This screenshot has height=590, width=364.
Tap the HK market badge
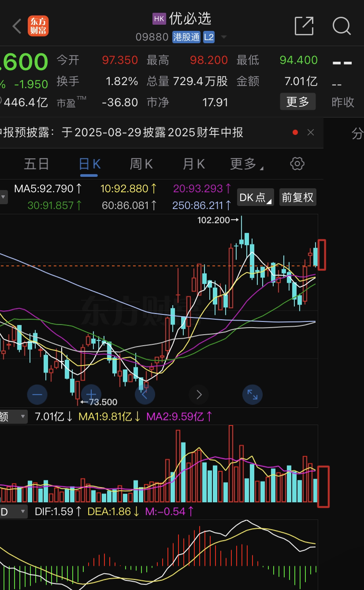point(159,19)
